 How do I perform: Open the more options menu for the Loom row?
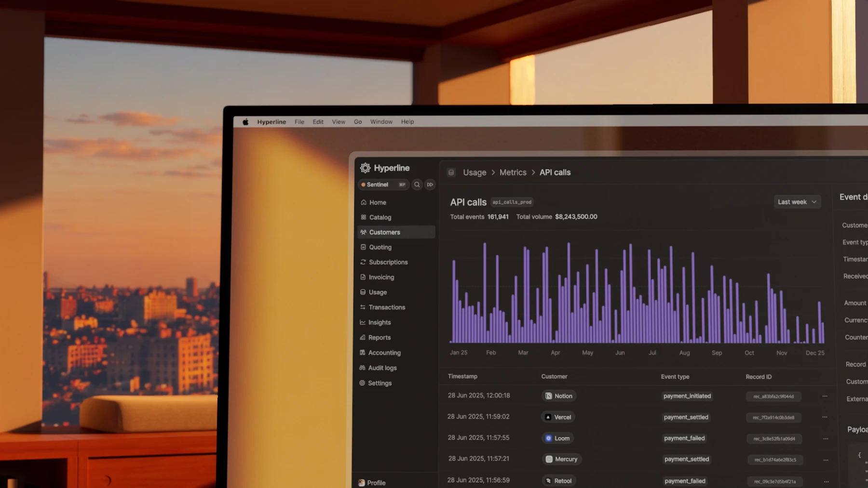pos(826,438)
